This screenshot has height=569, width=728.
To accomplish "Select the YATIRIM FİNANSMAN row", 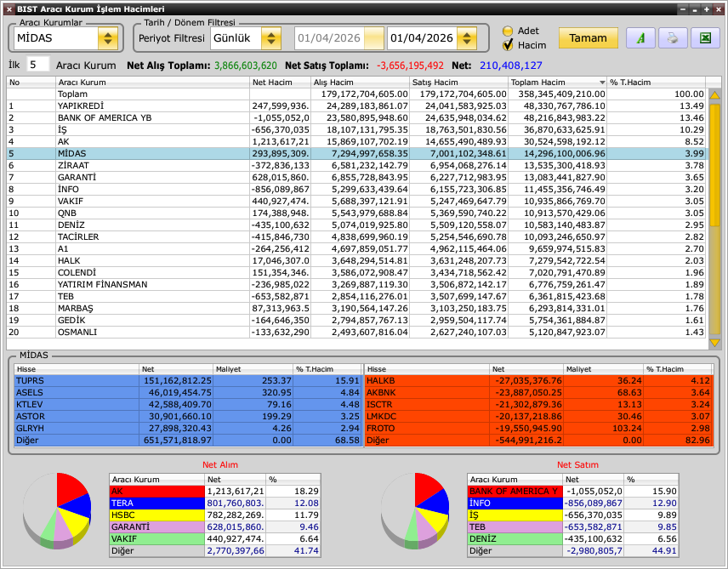I will [356, 285].
